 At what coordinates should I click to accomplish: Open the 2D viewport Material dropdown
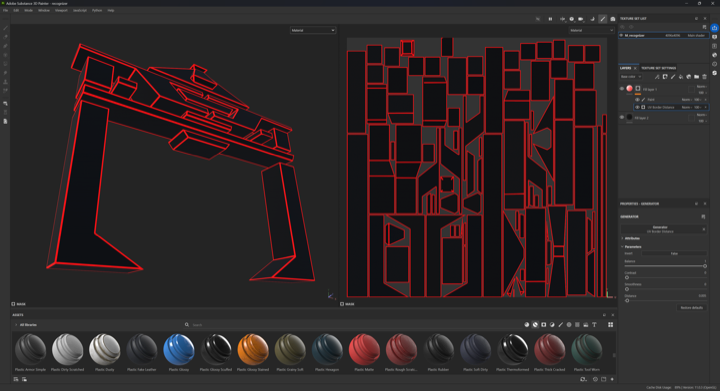(591, 30)
